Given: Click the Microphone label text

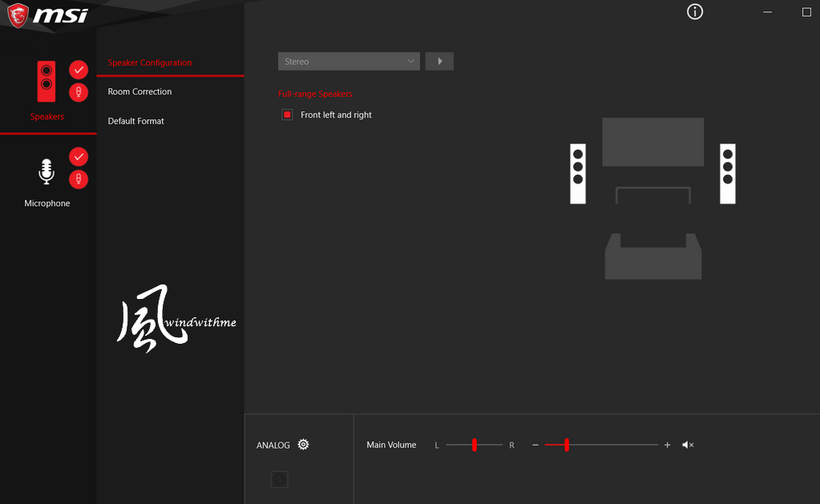Looking at the screenshot, I should click(47, 204).
